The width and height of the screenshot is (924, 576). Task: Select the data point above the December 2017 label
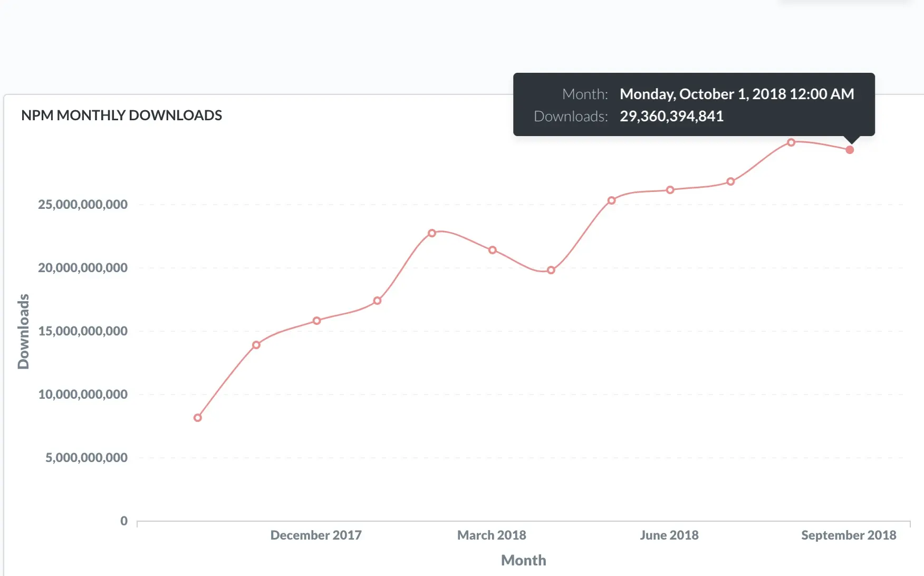click(316, 321)
